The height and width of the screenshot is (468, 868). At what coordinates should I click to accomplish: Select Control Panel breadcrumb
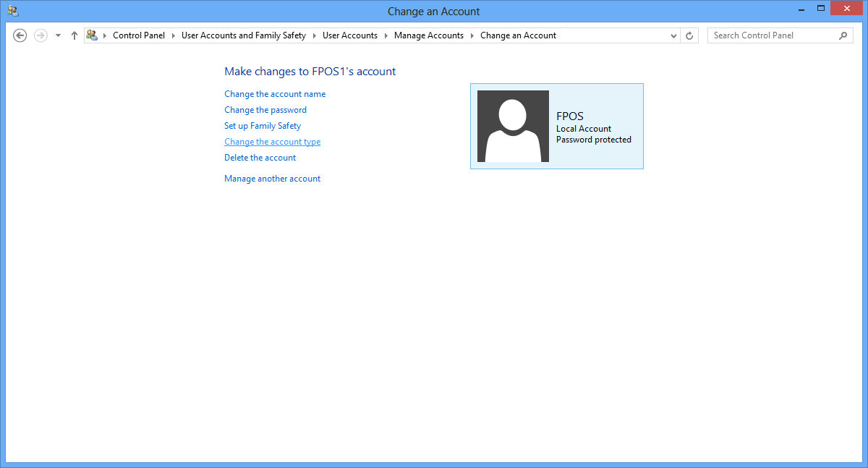coord(139,35)
